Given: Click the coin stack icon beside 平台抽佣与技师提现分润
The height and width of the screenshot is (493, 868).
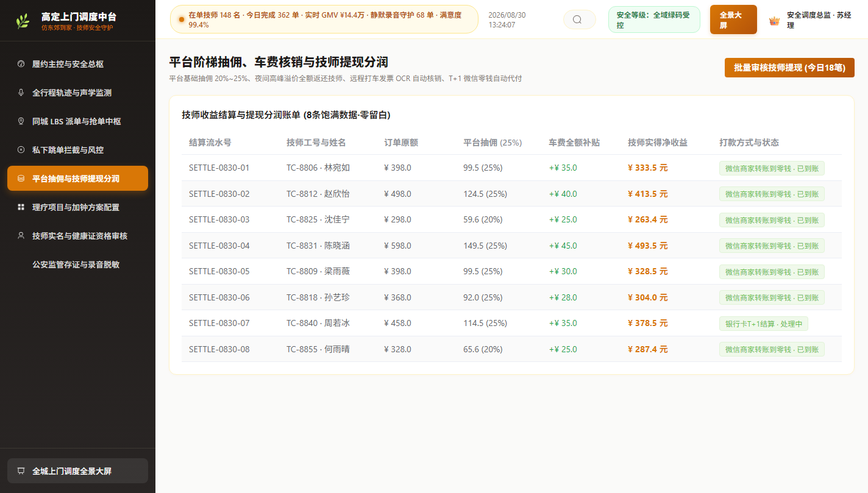Looking at the screenshot, I should click(21, 179).
